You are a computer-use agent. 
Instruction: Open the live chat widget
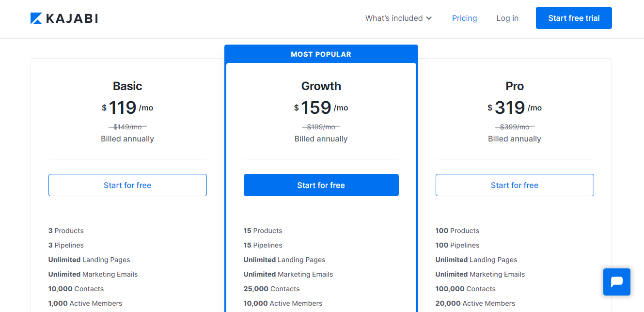[x=616, y=282]
